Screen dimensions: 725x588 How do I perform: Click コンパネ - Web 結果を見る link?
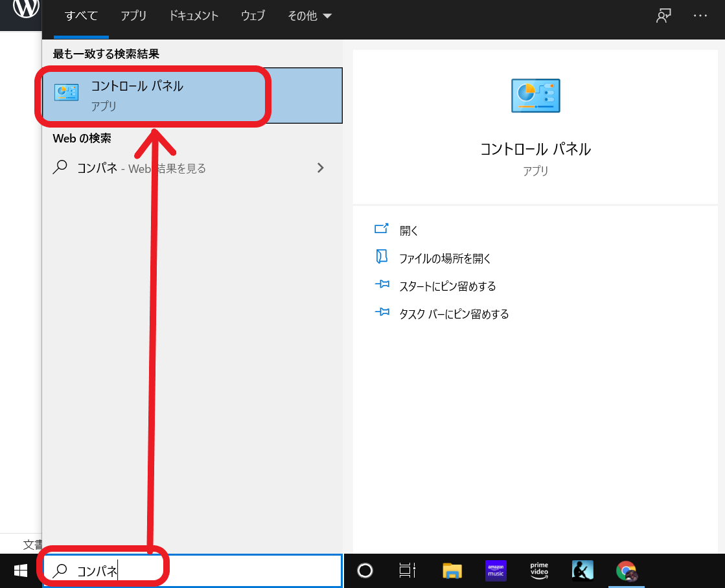(141, 168)
